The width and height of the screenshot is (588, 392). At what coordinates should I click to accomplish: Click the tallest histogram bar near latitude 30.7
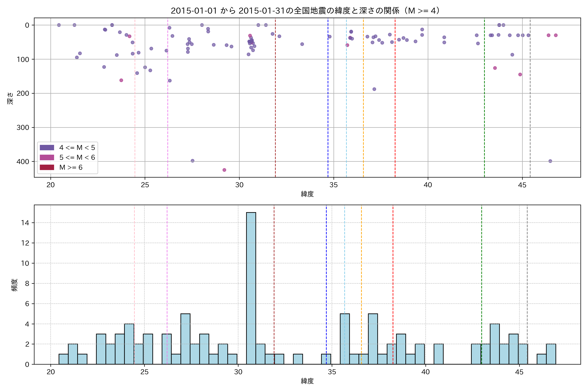251,288
